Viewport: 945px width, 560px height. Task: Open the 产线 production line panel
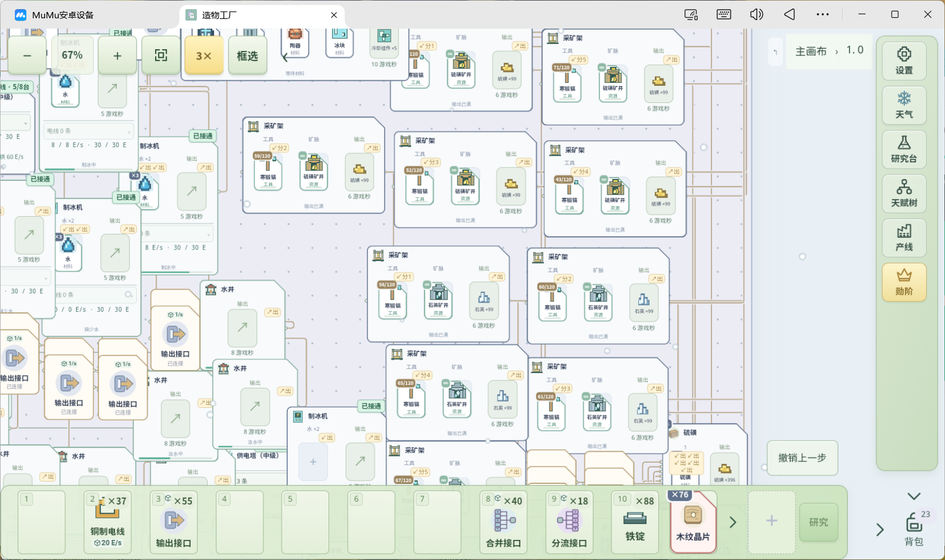point(904,238)
